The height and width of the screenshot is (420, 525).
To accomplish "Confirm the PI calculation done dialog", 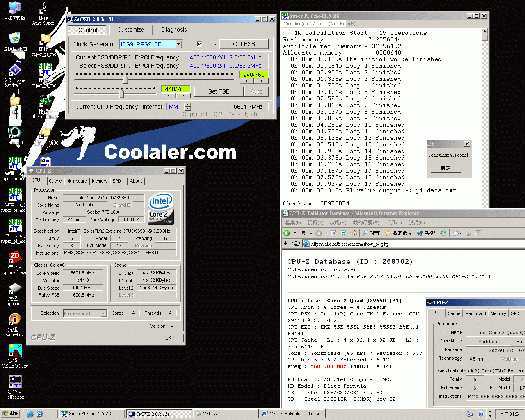I will (x=445, y=168).
